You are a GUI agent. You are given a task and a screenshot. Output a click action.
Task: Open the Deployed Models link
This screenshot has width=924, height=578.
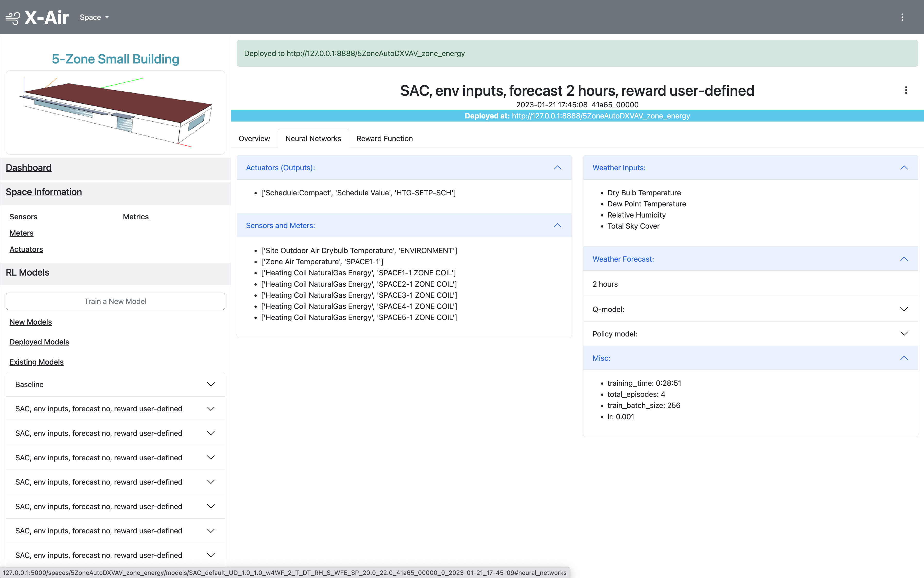pyautogui.click(x=39, y=342)
